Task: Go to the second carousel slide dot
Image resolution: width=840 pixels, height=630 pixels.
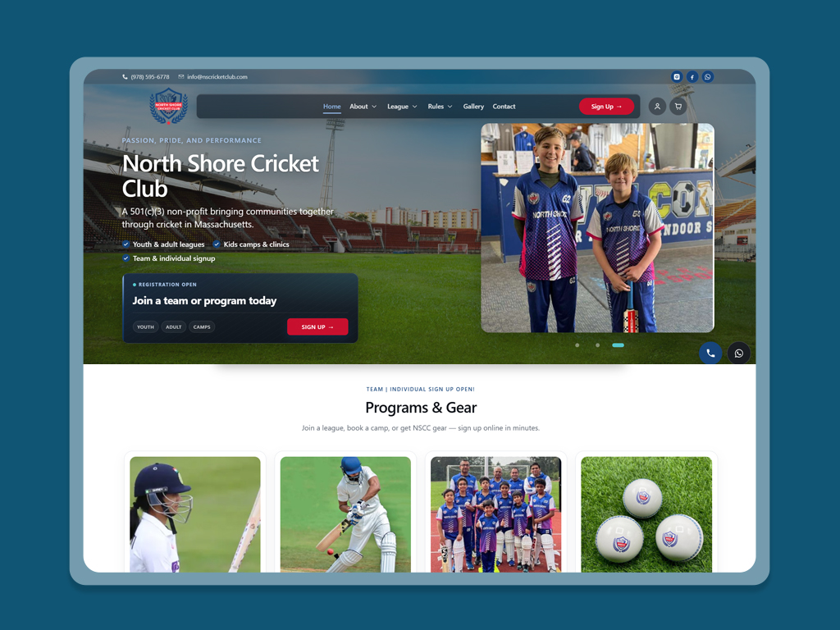Action: (x=597, y=345)
